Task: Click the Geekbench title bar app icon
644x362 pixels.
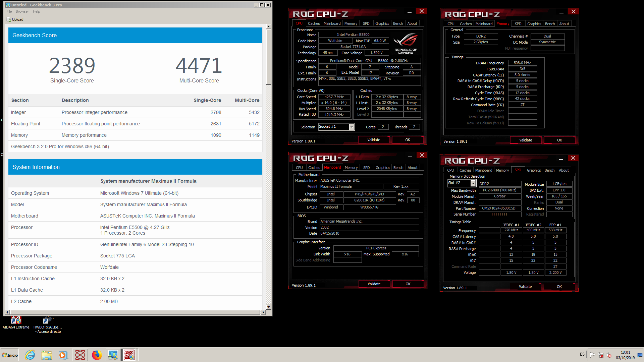Action: [8, 5]
